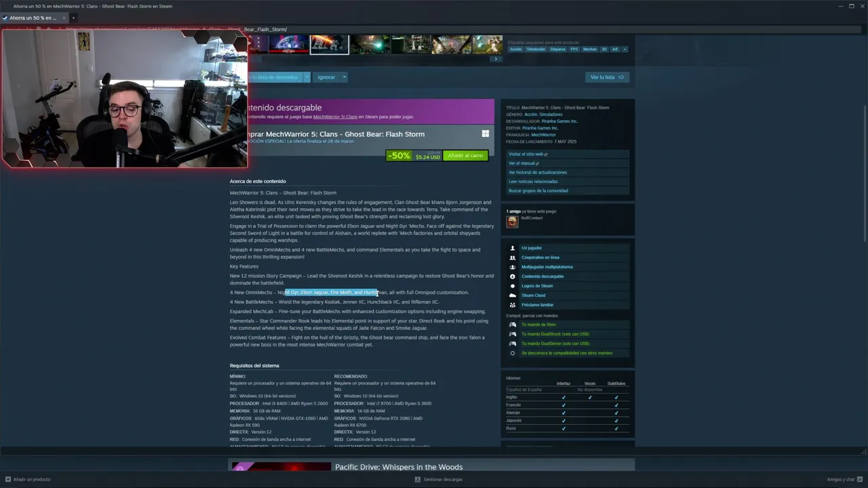
Task: Open new browser tab with plus
Action: coord(73,18)
